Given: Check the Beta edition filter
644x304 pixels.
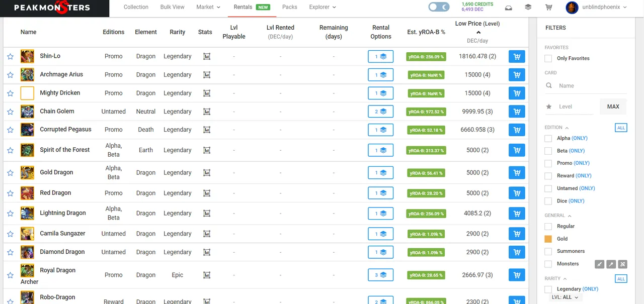Looking at the screenshot, I should [548, 151].
